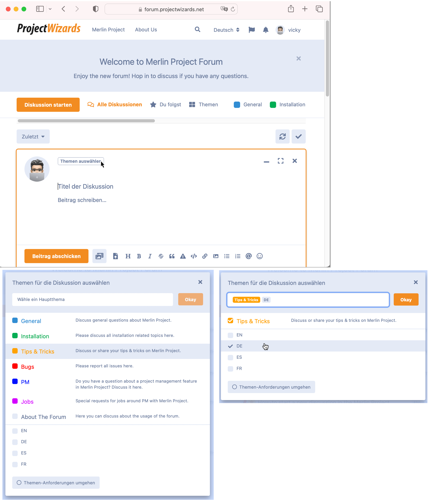Image resolution: width=428 pixels, height=504 pixels.
Task: Select the Bugs tag in left dialog
Action: pyautogui.click(x=107, y=366)
